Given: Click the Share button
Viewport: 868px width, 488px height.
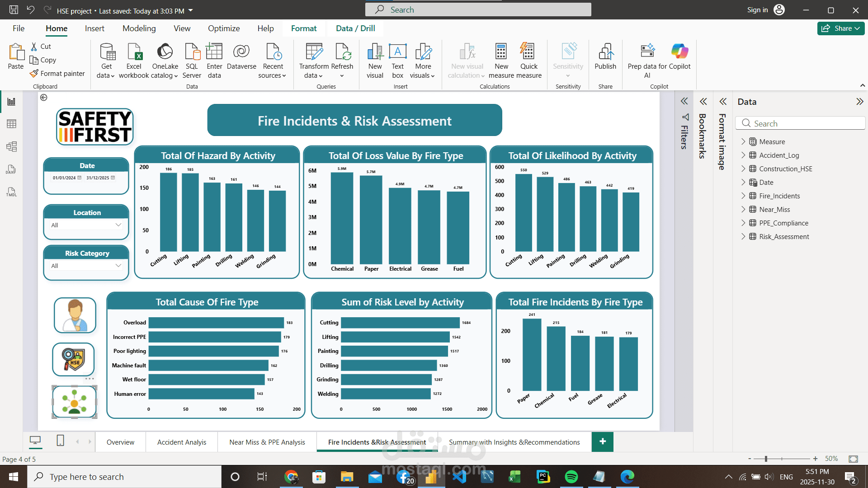Looking at the screenshot, I should point(840,28).
